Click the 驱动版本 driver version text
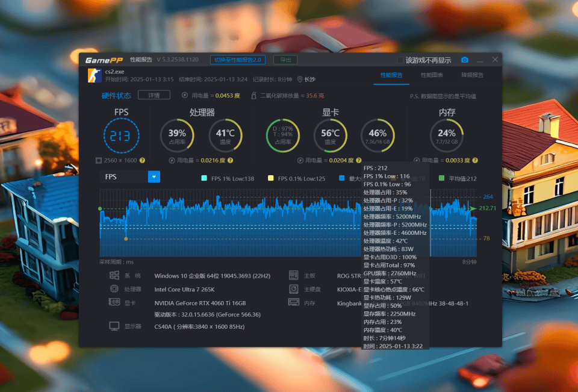This screenshot has height=392, width=578. click(208, 315)
